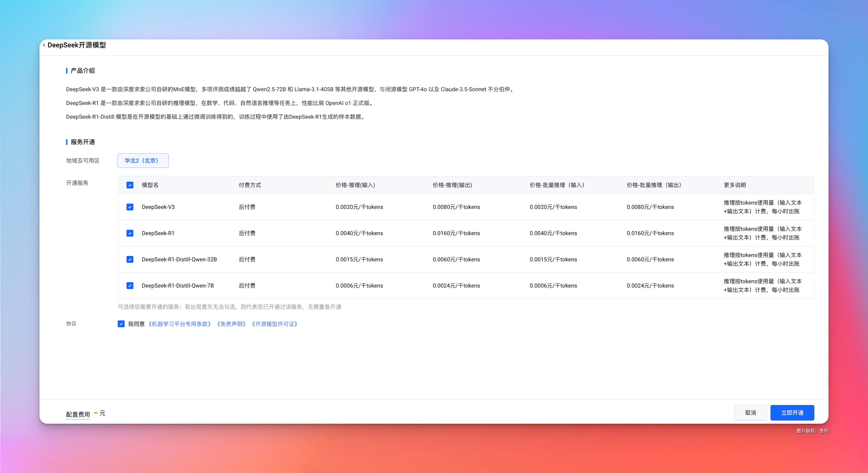Click the DeepSeek-V3 row name text
This screenshot has height=473, width=868.
(158, 207)
